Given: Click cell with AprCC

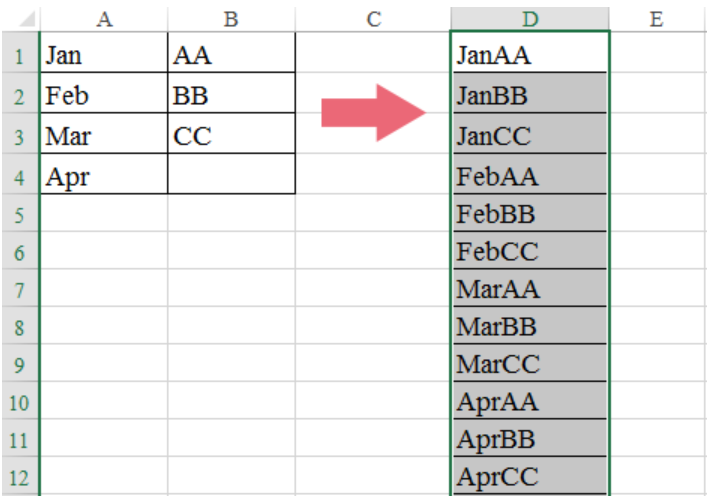Looking at the screenshot, I should [x=530, y=475].
